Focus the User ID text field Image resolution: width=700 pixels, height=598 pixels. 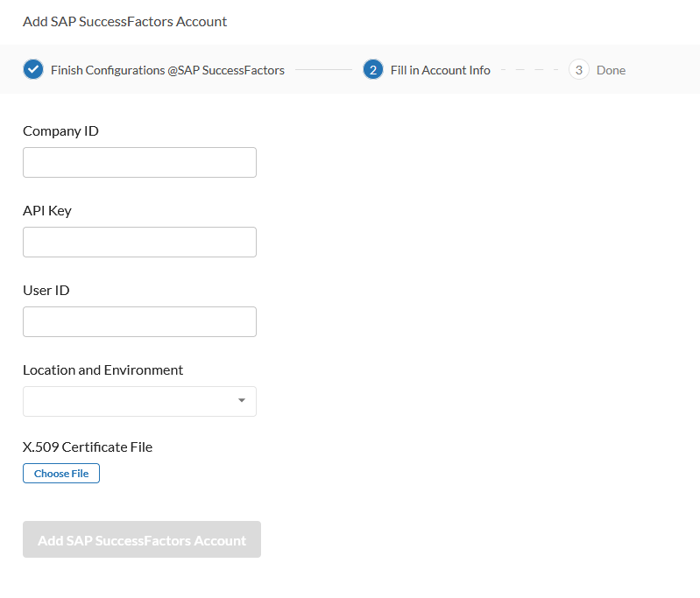coord(139,322)
